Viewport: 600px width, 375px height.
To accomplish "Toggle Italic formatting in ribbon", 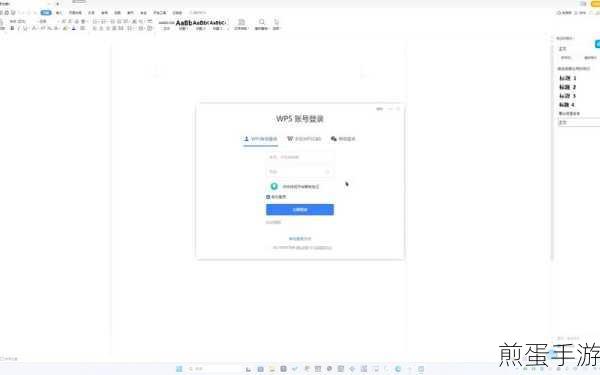I will click(x=18, y=28).
